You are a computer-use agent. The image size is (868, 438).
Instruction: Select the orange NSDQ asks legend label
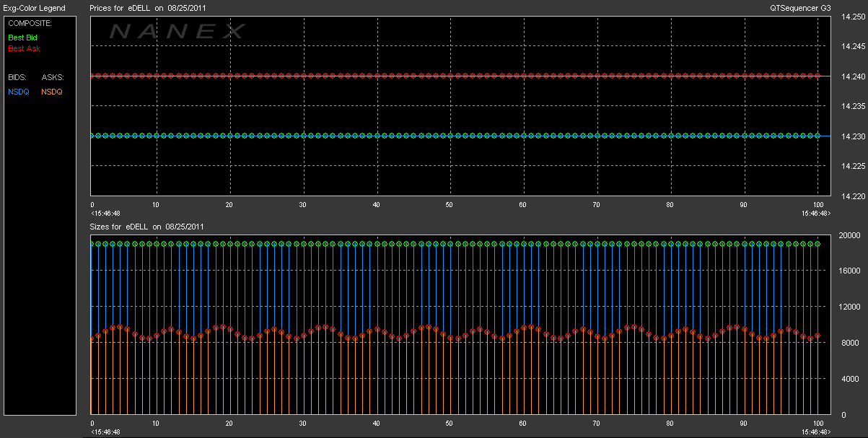[52, 92]
